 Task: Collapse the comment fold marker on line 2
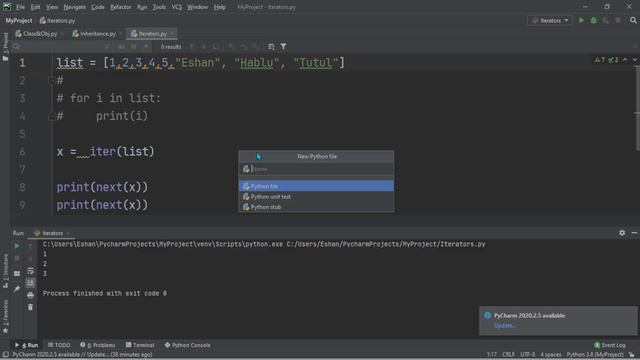click(51, 80)
